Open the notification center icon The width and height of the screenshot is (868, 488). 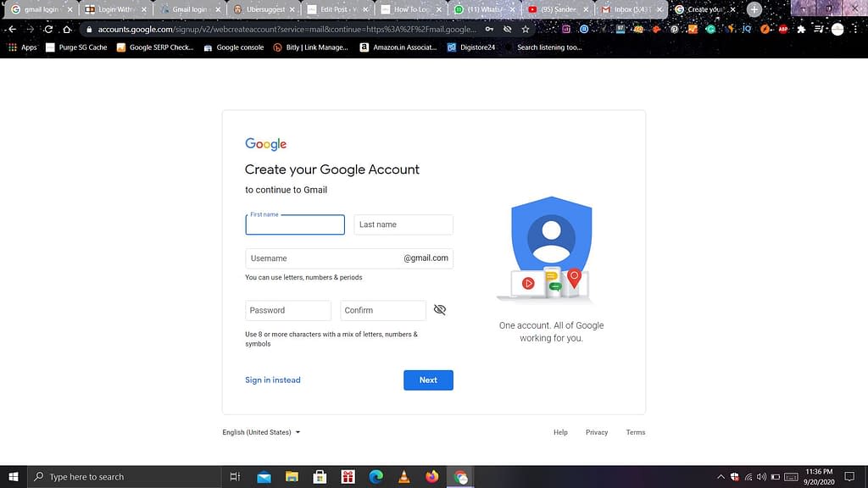tap(849, 476)
